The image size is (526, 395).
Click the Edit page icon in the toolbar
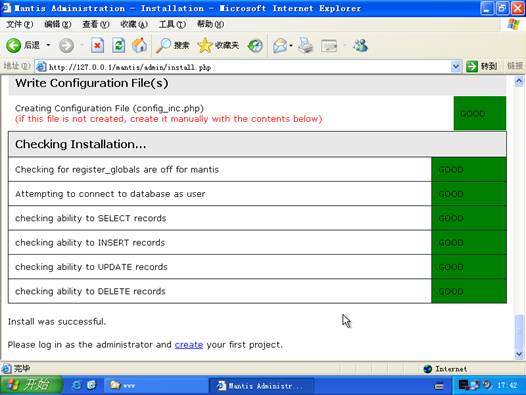coord(329,46)
